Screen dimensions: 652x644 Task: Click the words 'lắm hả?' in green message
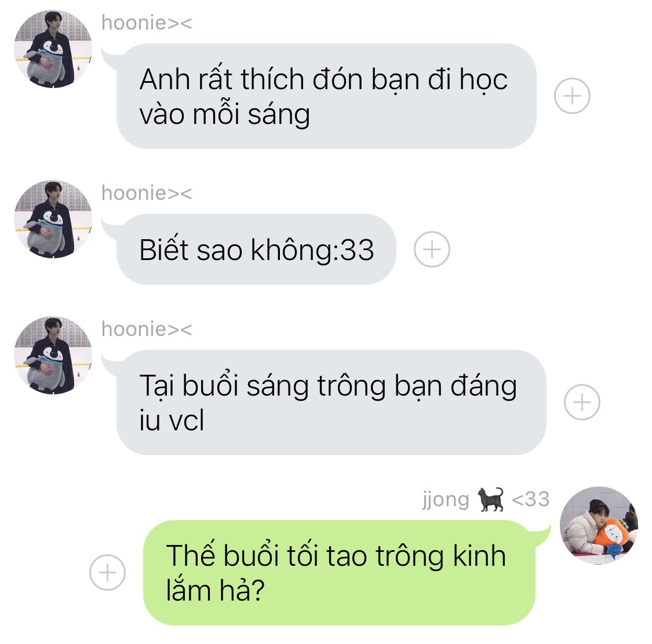tap(216, 590)
